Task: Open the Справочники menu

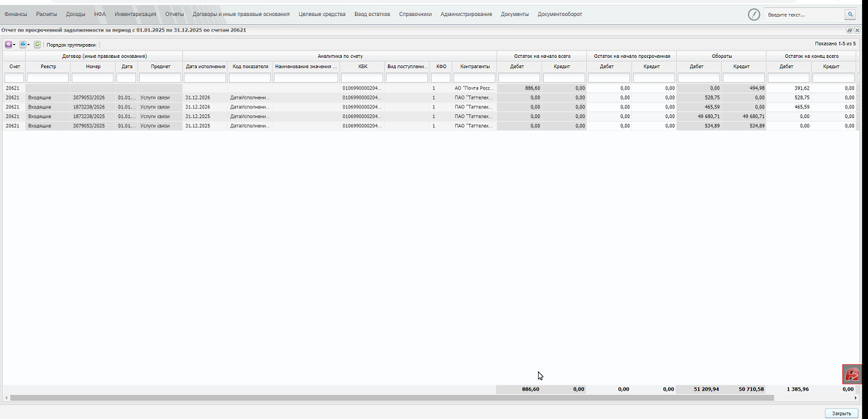Action: [x=415, y=15]
